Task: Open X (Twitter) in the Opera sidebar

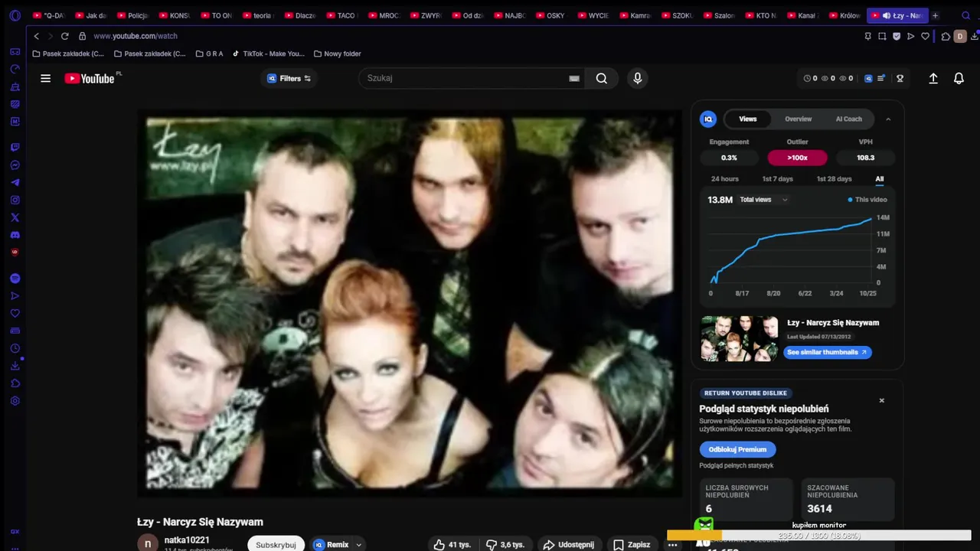Action: point(15,218)
